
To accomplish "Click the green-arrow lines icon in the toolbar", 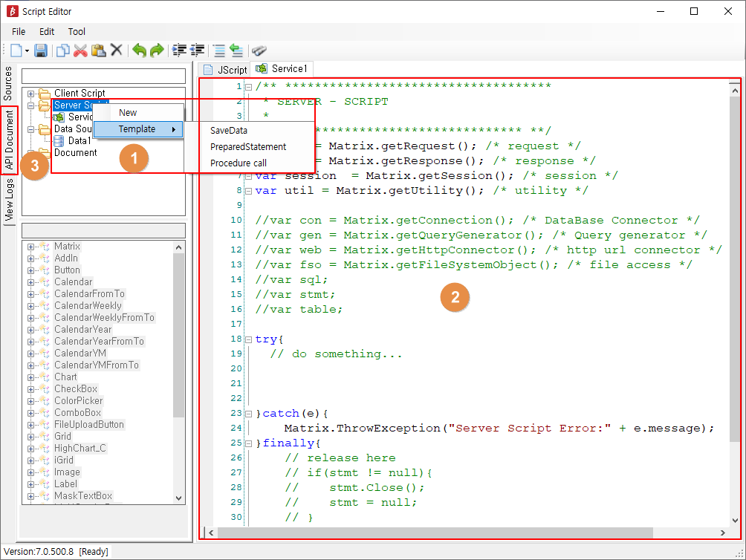I will tap(236, 50).
